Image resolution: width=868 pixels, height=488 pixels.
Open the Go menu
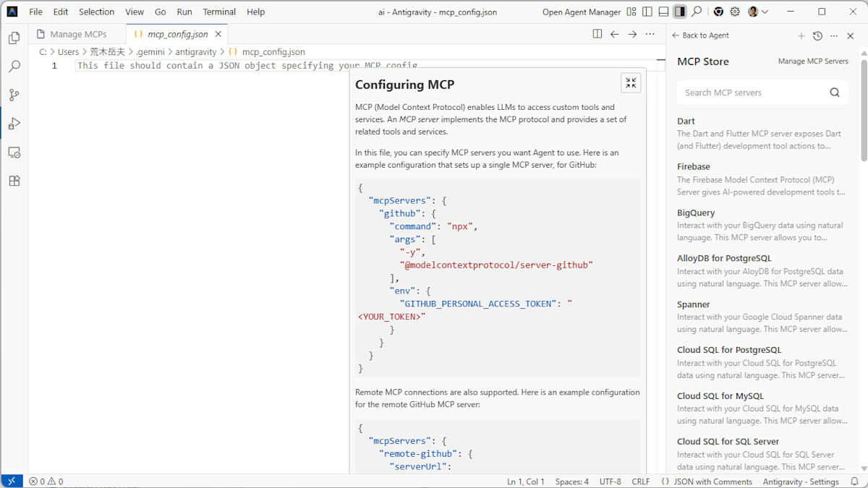pos(161,12)
